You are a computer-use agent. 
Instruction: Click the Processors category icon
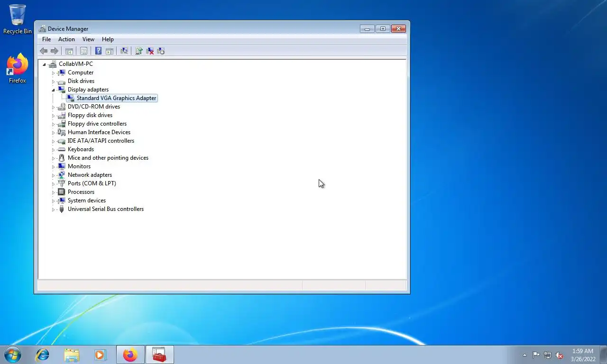click(61, 192)
